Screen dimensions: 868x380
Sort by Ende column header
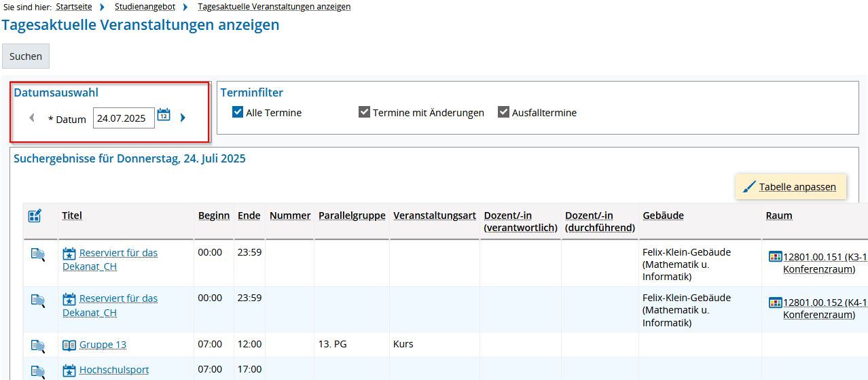tap(249, 215)
